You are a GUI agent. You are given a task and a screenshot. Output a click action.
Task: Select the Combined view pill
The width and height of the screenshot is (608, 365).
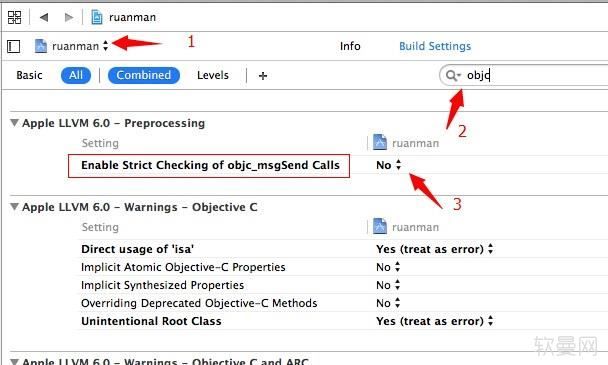(144, 75)
